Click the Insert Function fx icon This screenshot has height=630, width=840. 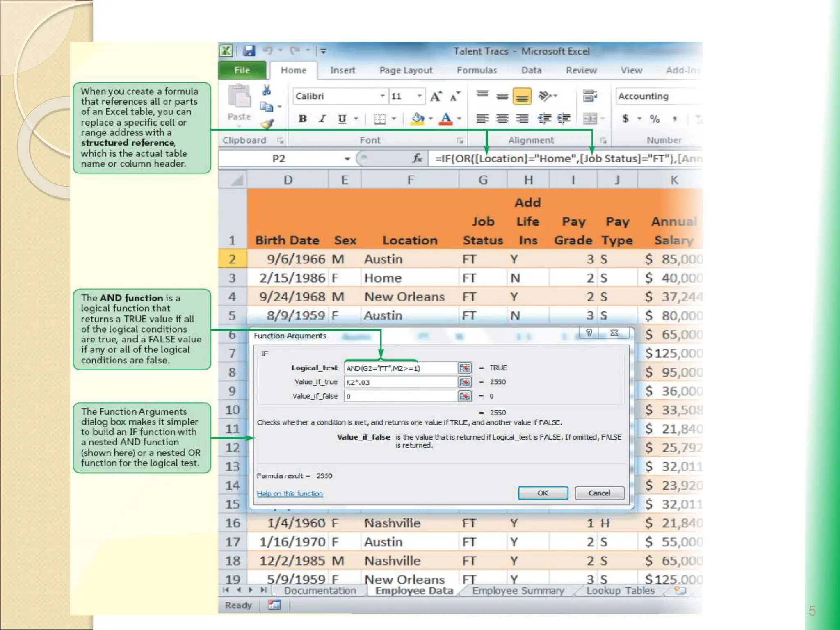pyautogui.click(x=417, y=158)
